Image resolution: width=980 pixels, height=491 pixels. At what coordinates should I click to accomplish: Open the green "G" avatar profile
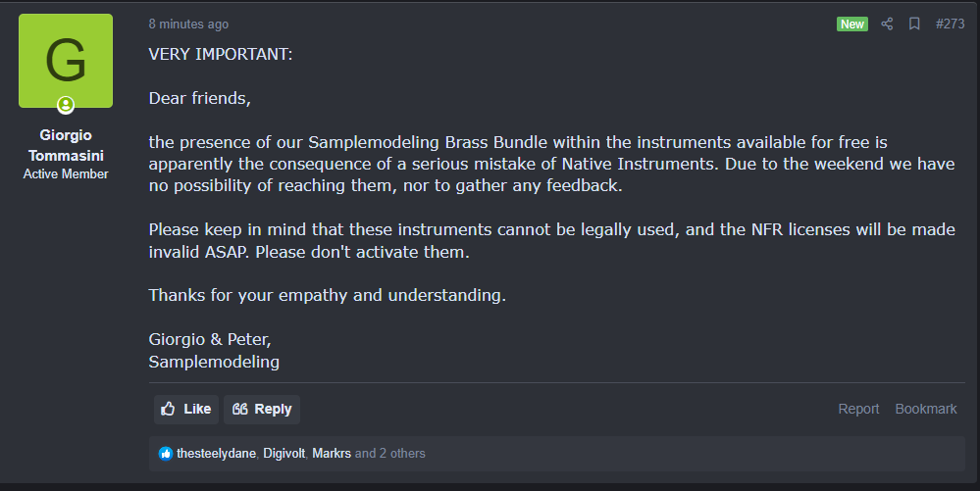tap(66, 61)
